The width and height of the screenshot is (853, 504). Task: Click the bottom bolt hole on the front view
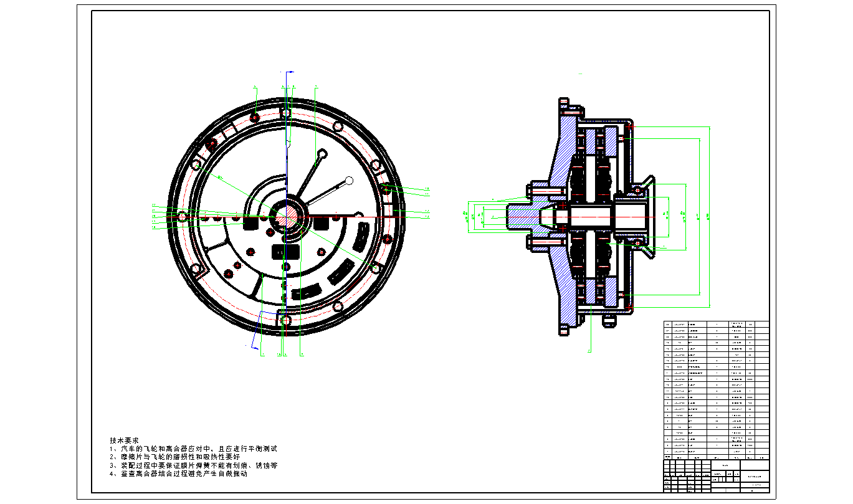(x=285, y=320)
